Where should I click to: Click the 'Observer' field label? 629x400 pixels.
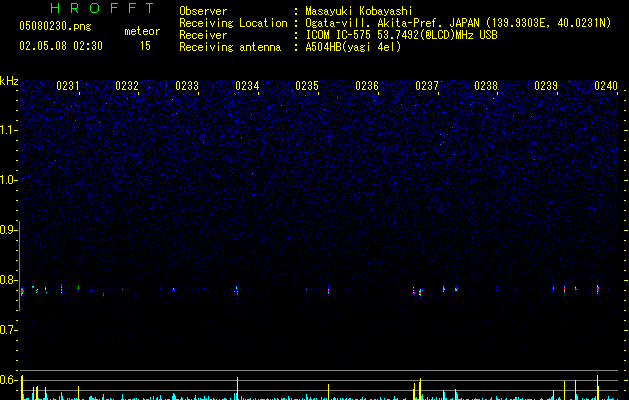pyautogui.click(x=203, y=11)
